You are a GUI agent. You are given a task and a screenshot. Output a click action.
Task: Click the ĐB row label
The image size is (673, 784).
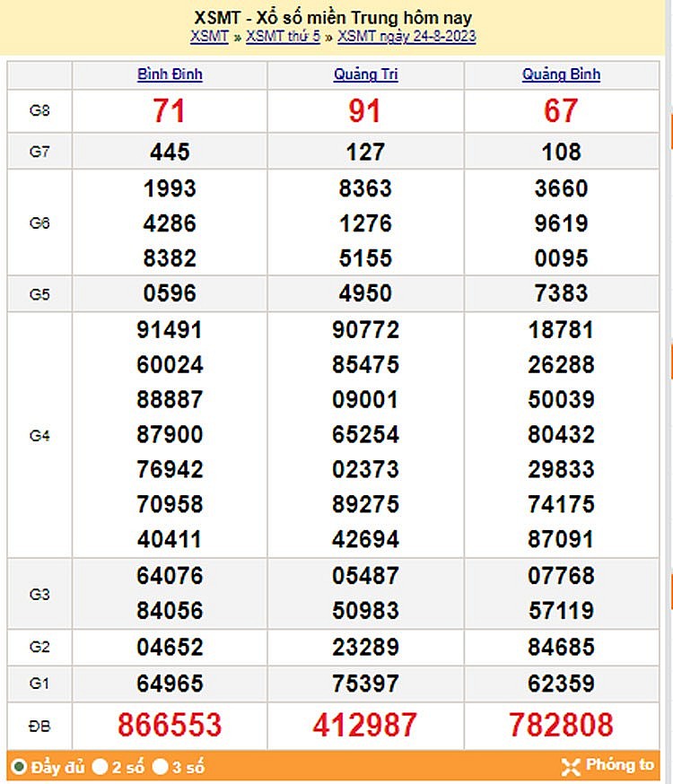pyautogui.click(x=39, y=725)
